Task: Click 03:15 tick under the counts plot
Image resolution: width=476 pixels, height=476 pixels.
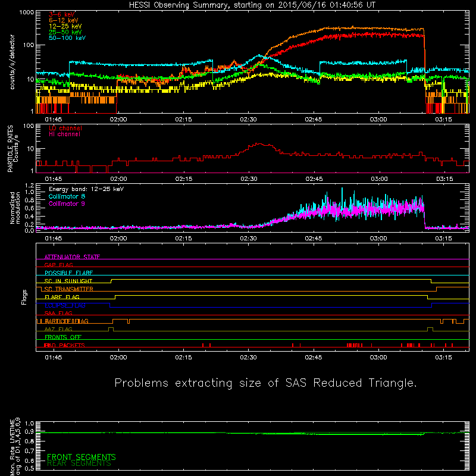Action: point(443,120)
